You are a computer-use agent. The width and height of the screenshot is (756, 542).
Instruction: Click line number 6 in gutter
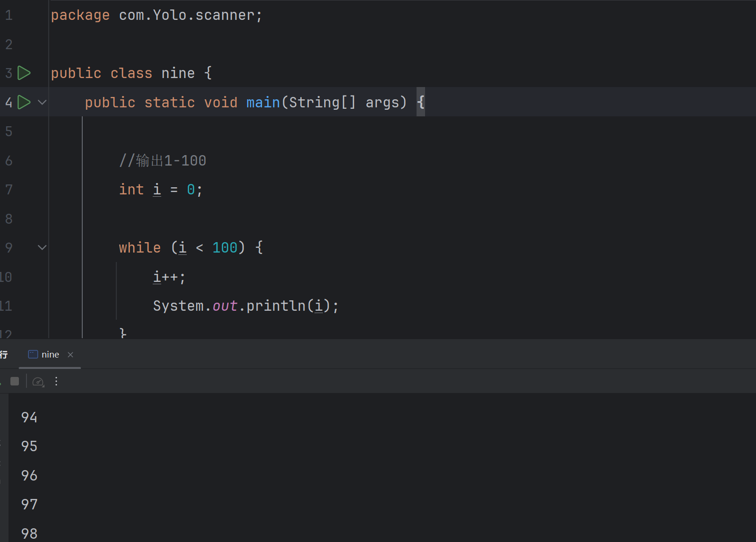coord(9,161)
